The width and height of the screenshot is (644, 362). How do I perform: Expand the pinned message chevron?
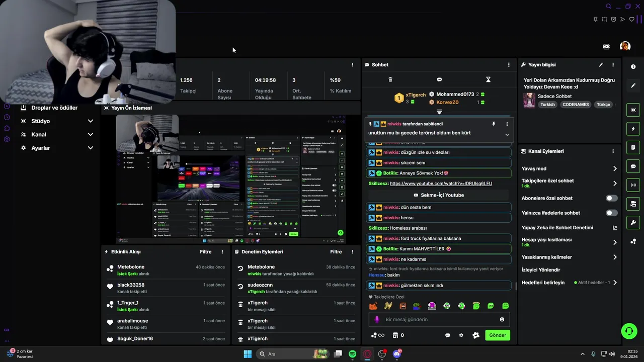point(507,134)
